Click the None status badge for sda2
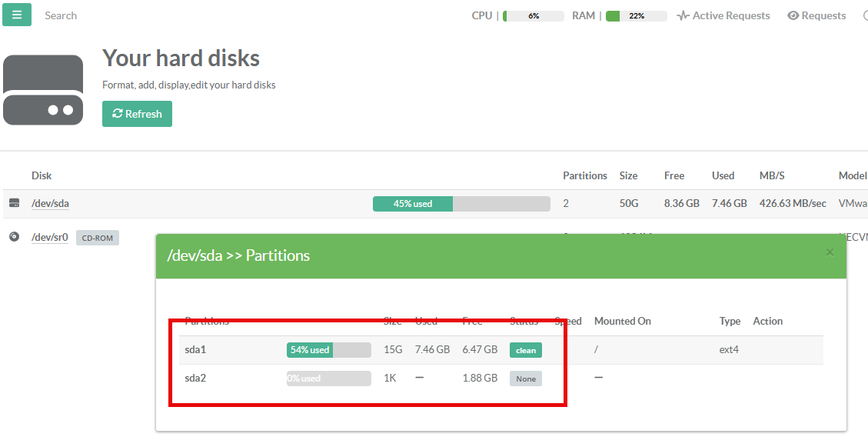 (526, 379)
